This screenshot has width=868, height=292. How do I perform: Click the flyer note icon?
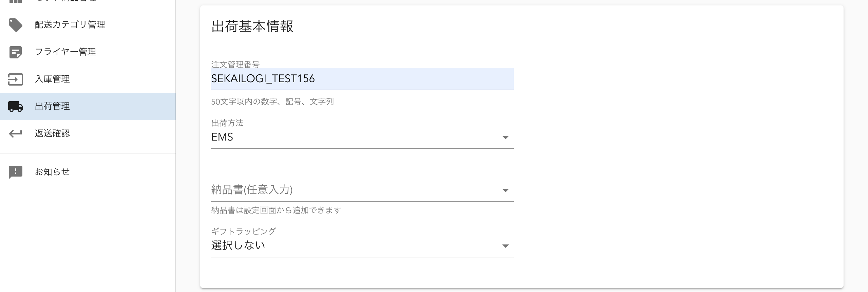pyautogui.click(x=15, y=52)
